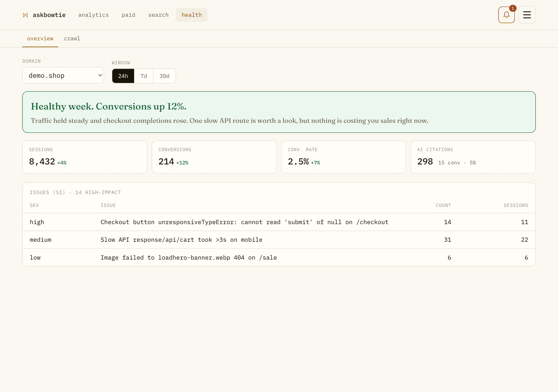
Task: Click the count value 31
Action: (448, 240)
